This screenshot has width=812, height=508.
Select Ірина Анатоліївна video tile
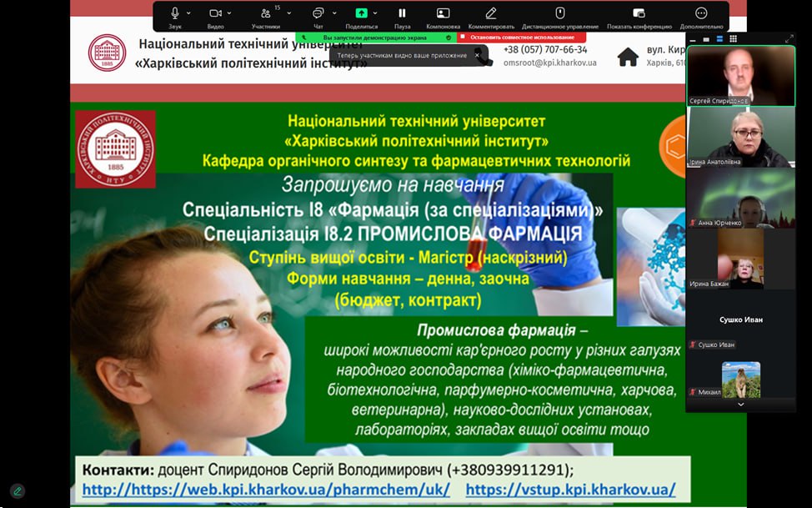[x=740, y=137]
